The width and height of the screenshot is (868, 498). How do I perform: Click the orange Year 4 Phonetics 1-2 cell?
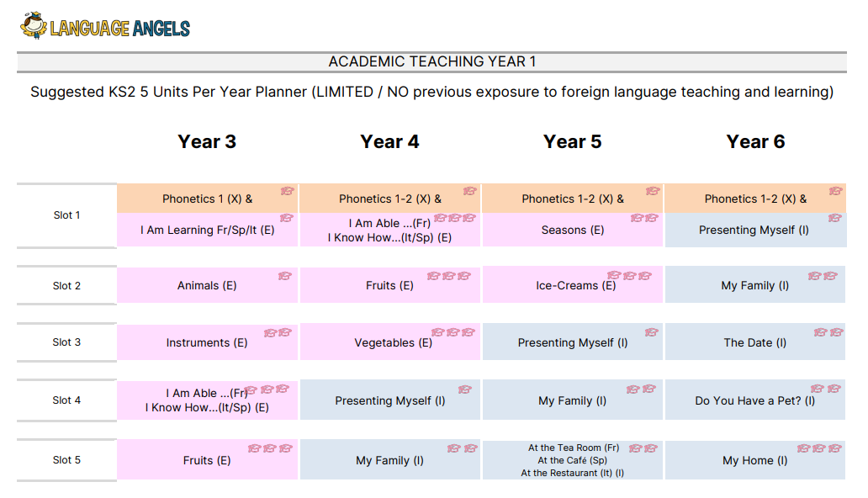pyautogui.click(x=390, y=199)
